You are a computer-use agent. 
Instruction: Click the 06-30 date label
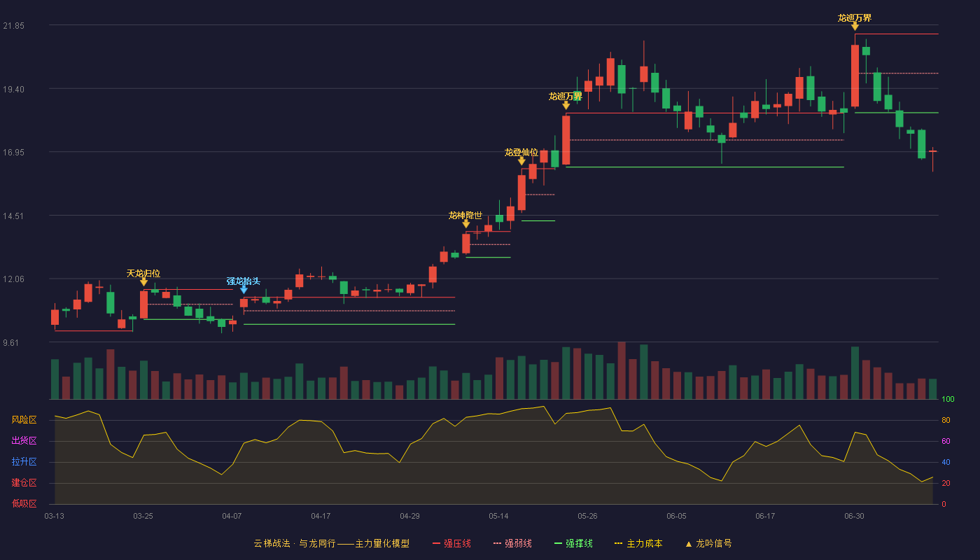[854, 516]
